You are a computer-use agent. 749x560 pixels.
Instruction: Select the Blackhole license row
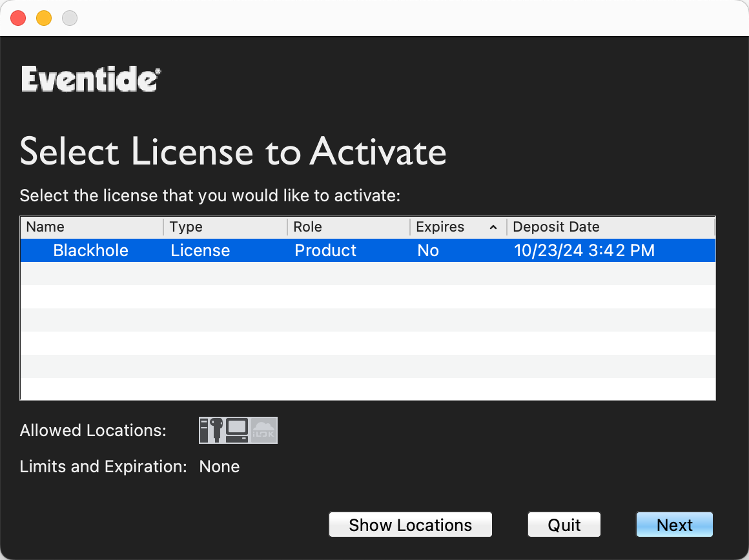coord(368,250)
